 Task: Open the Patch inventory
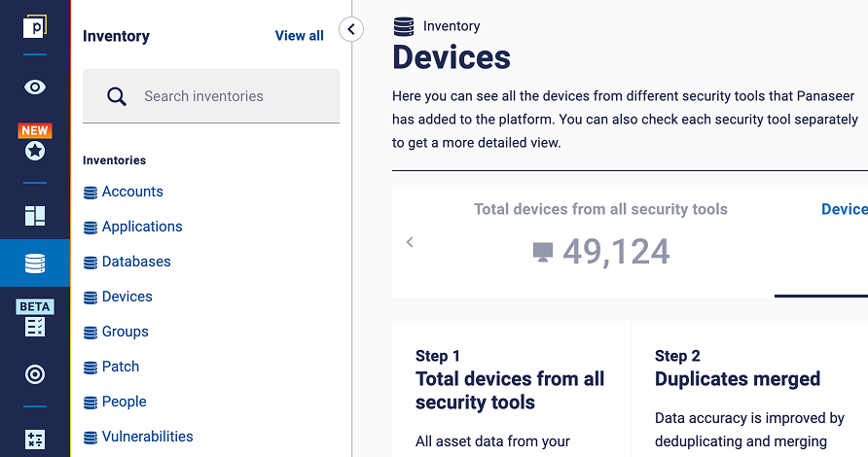tap(111, 367)
